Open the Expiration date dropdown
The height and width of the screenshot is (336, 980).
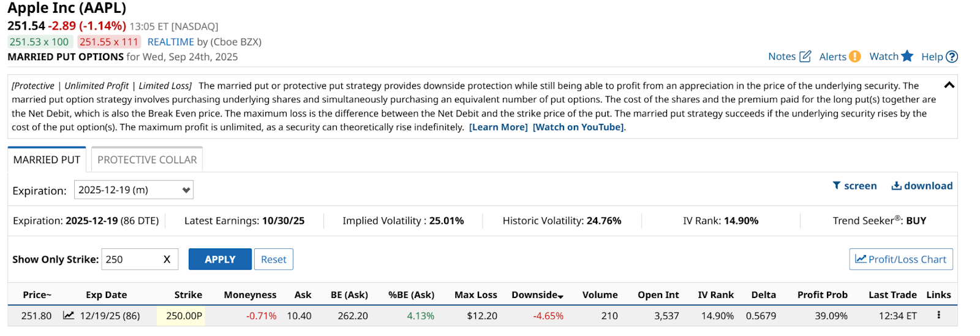coord(134,190)
